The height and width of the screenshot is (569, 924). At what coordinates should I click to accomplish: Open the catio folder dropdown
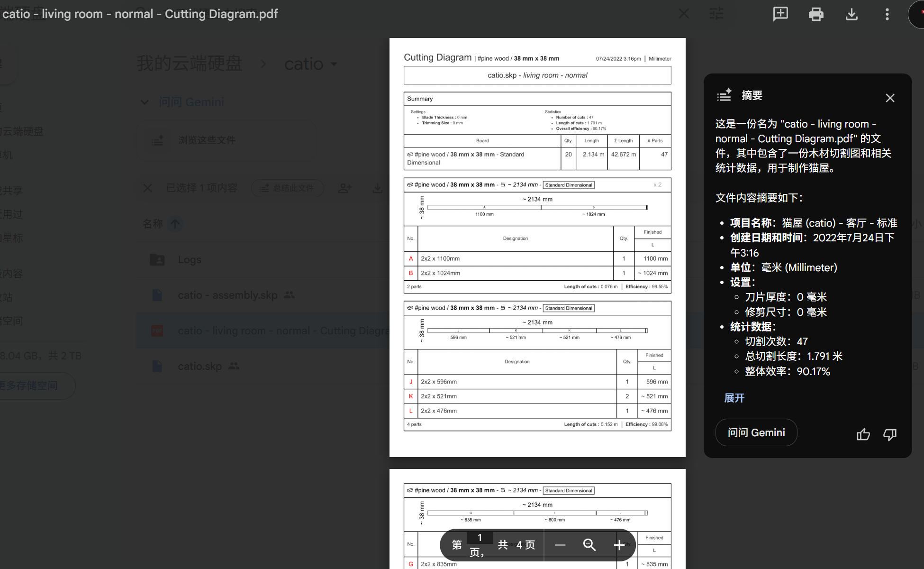(x=334, y=64)
